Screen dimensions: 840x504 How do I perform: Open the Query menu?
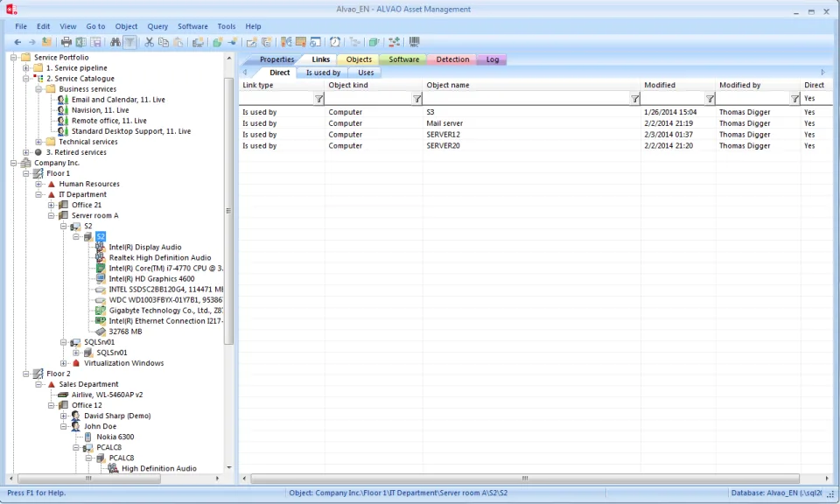(x=157, y=26)
